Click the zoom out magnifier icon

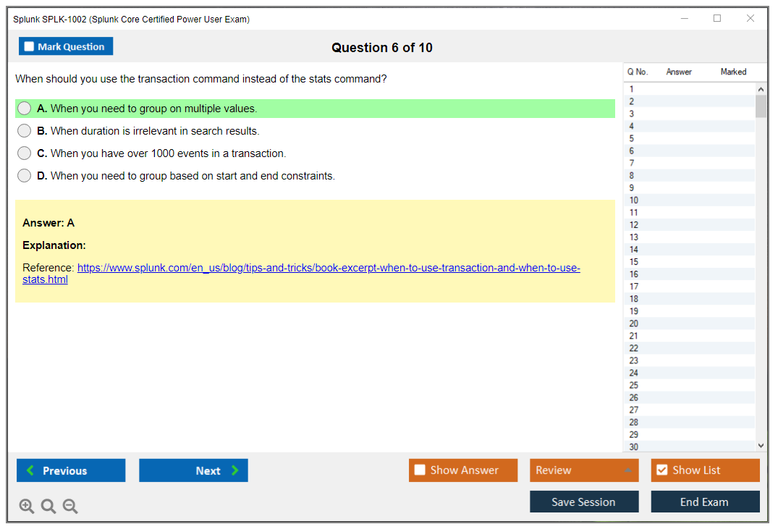70,507
